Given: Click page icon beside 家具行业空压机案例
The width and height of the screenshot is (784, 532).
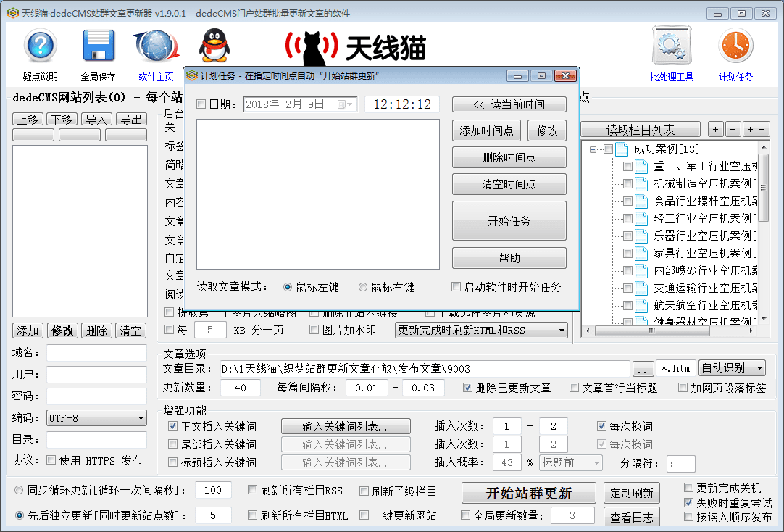Looking at the screenshot, I should [x=641, y=254].
